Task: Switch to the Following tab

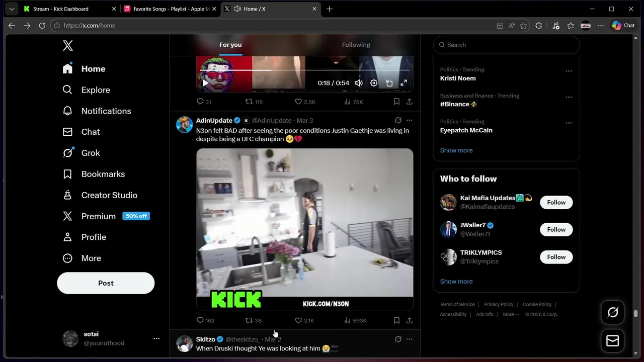Action: [x=356, y=45]
